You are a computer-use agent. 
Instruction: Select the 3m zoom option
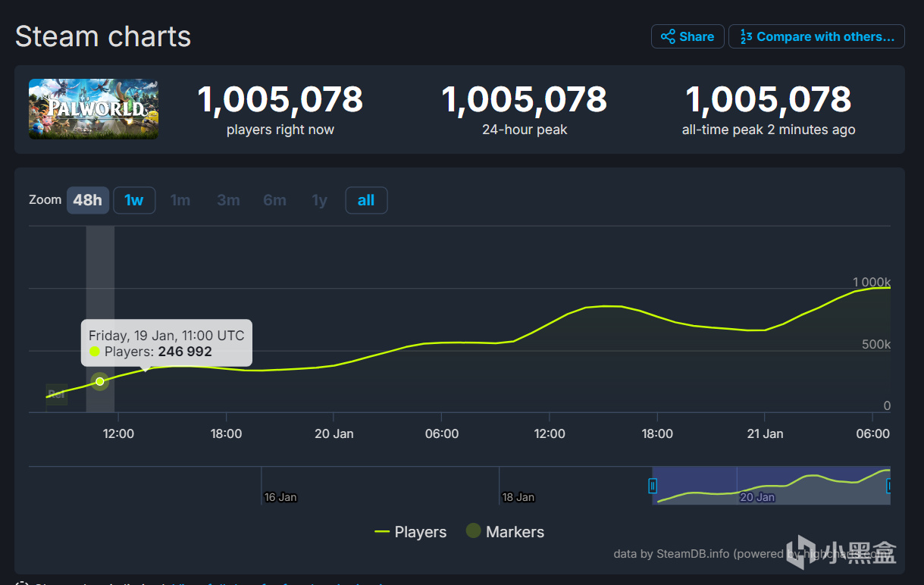[228, 200]
